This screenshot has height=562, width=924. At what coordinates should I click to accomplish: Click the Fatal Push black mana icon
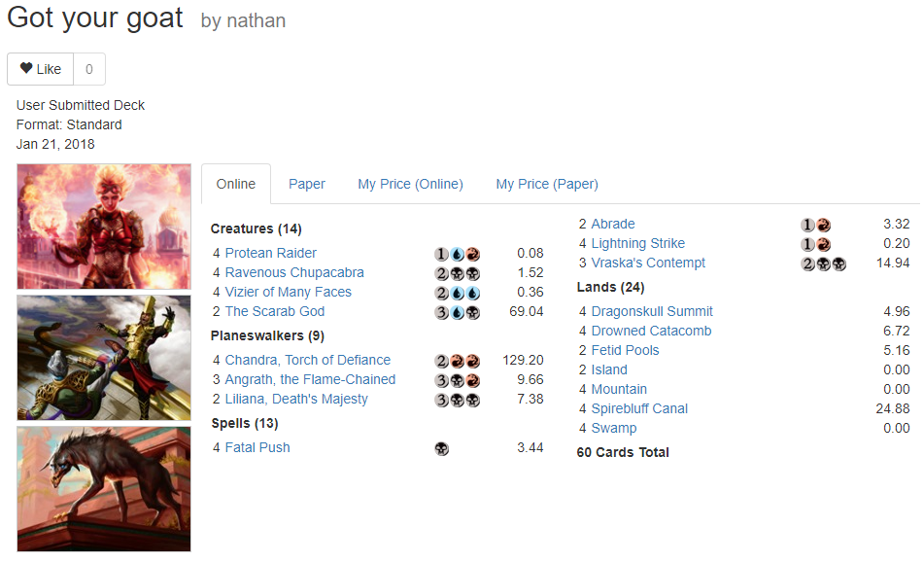click(441, 449)
